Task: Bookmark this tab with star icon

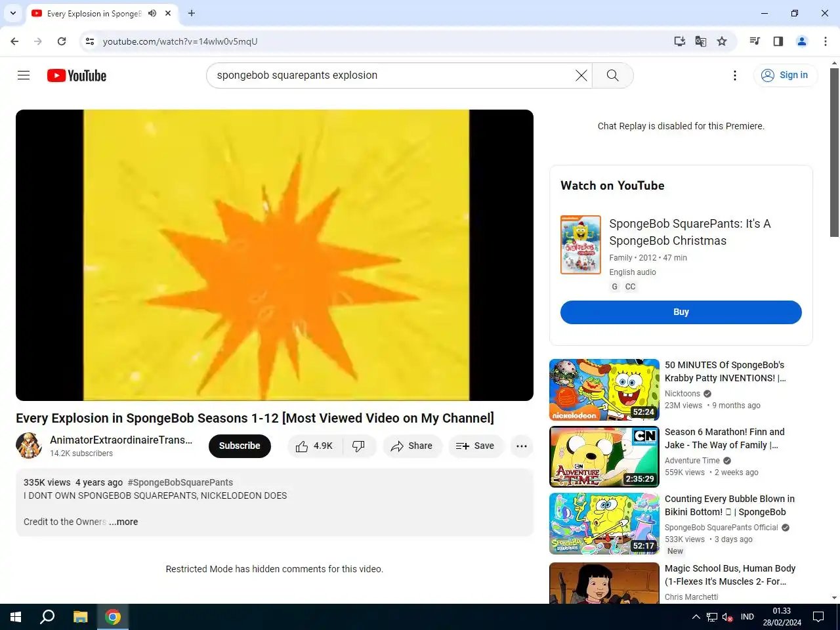Action: [722, 41]
